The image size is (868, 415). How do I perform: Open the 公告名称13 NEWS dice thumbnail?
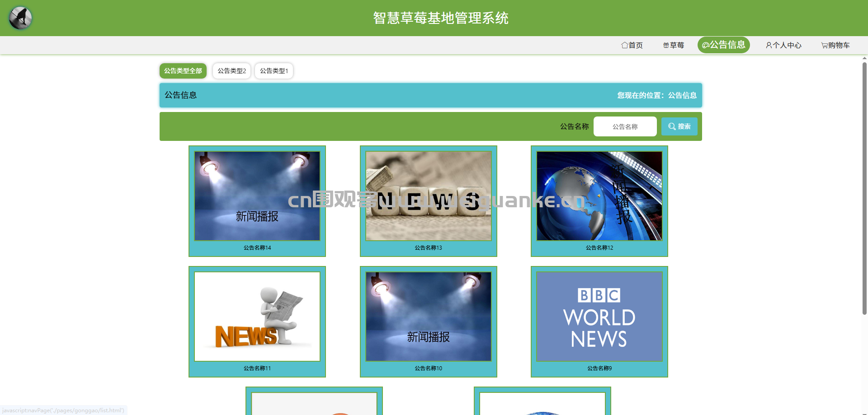pos(429,196)
